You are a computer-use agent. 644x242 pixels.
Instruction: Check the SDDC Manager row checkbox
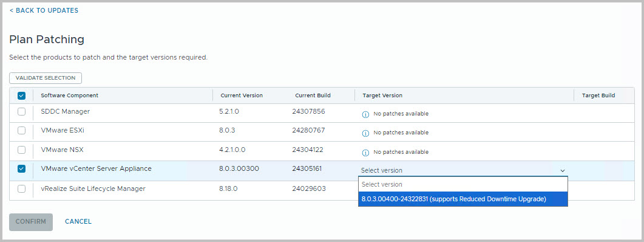pyautogui.click(x=22, y=111)
